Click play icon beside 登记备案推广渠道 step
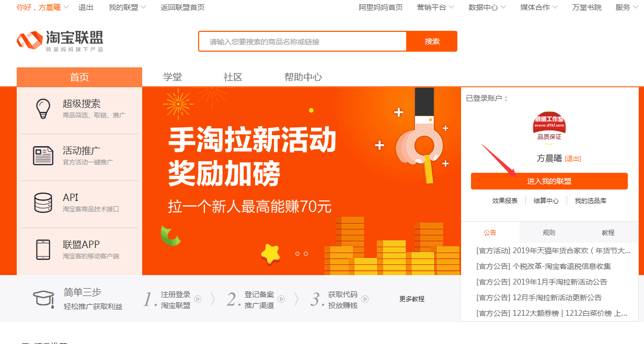644x344 pixels. (x=281, y=299)
